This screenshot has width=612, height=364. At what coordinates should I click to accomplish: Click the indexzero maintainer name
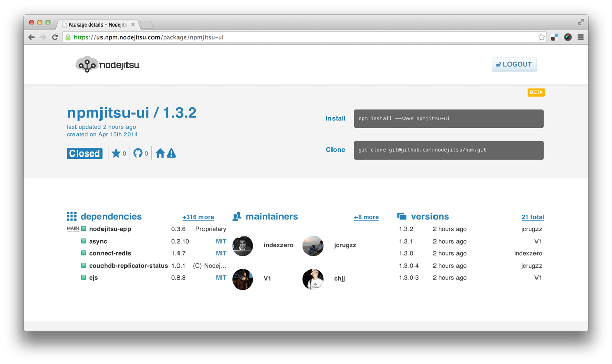pyautogui.click(x=278, y=245)
